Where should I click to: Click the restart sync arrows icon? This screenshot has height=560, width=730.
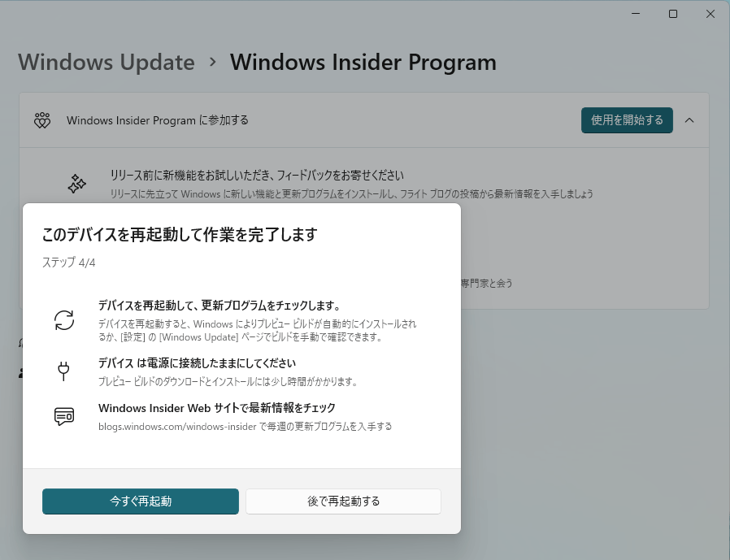63,320
